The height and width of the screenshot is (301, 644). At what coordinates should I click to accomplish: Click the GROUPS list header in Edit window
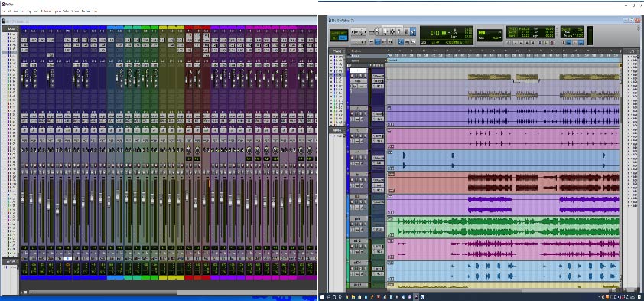(337, 130)
